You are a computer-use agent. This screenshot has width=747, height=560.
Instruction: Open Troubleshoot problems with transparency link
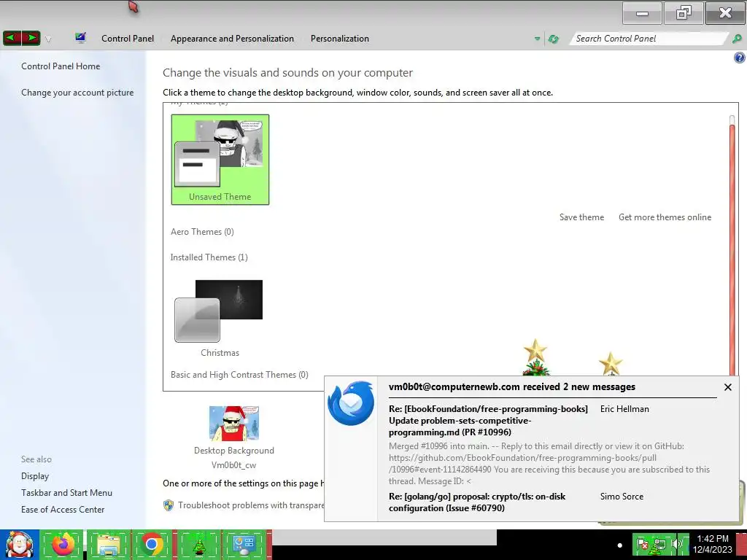click(x=251, y=505)
